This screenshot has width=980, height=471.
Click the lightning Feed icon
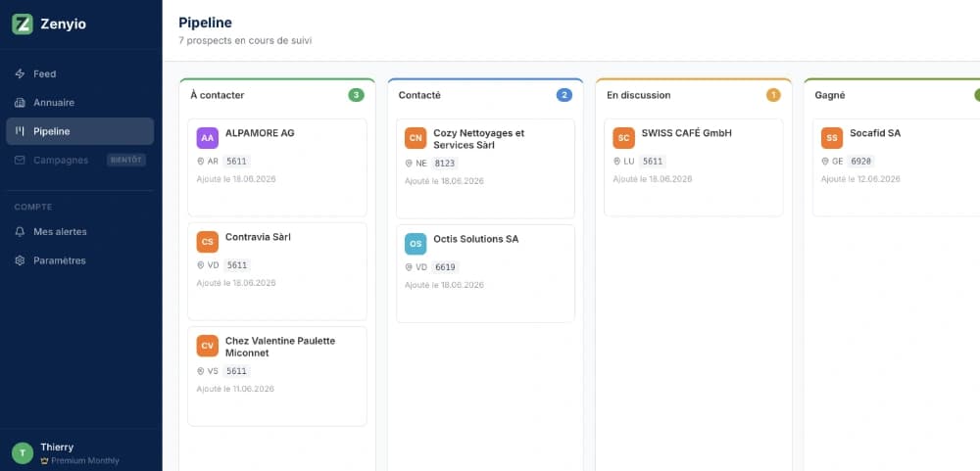pos(20,73)
